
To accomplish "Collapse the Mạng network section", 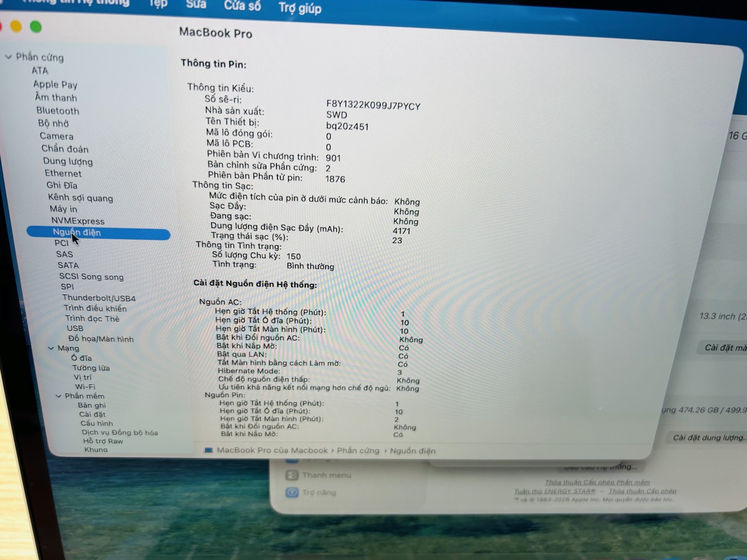I will [x=51, y=348].
